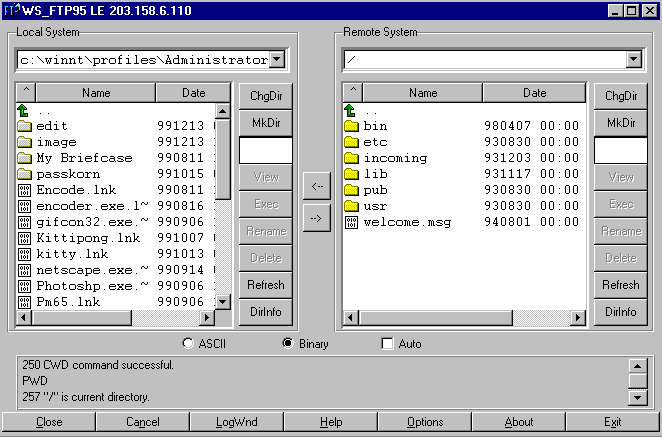Image resolution: width=662 pixels, height=437 pixels.
Task: Click the remote DirInfo button
Action: [x=621, y=312]
